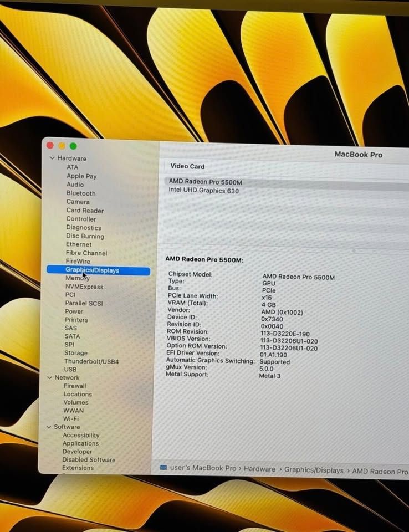Click Hardware in the path bar
Image resolution: width=409 pixels, height=532 pixels.
(x=260, y=469)
